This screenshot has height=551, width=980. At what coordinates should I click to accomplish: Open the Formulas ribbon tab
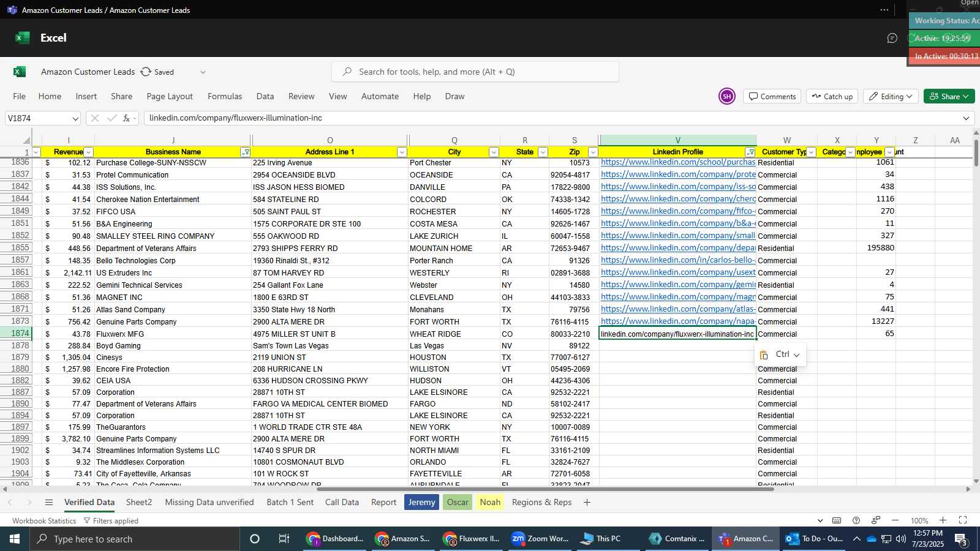pyautogui.click(x=225, y=96)
